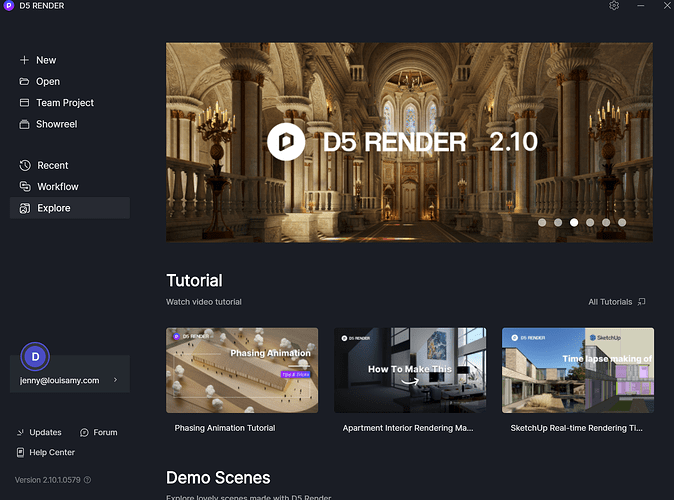Open the Help Center link
This screenshot has height=500, width=674.
[52, 452]
